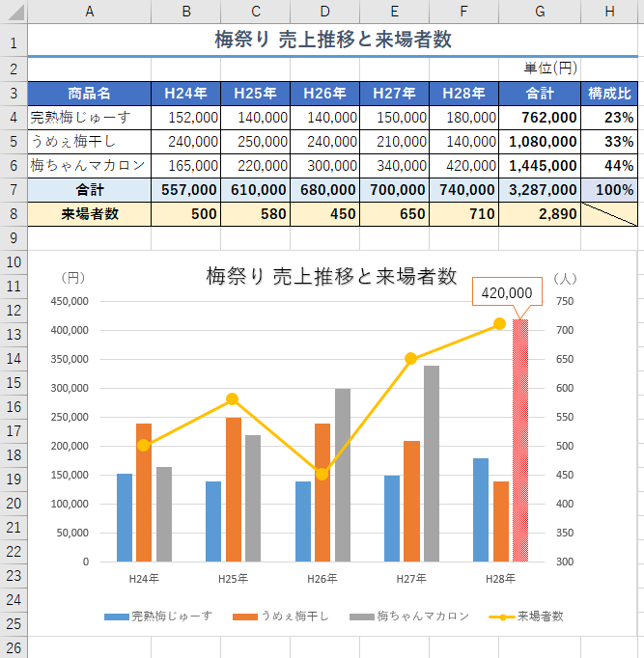Click the (円) axis unit label

click(72, 278)
